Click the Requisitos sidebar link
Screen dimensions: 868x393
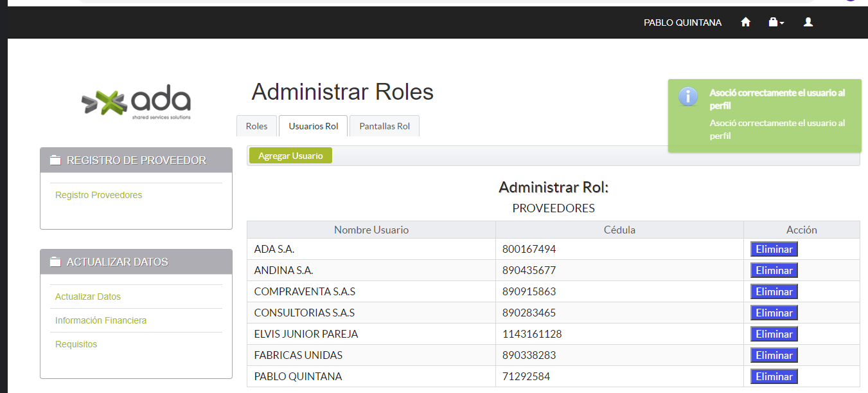click(x=76, y=344)
